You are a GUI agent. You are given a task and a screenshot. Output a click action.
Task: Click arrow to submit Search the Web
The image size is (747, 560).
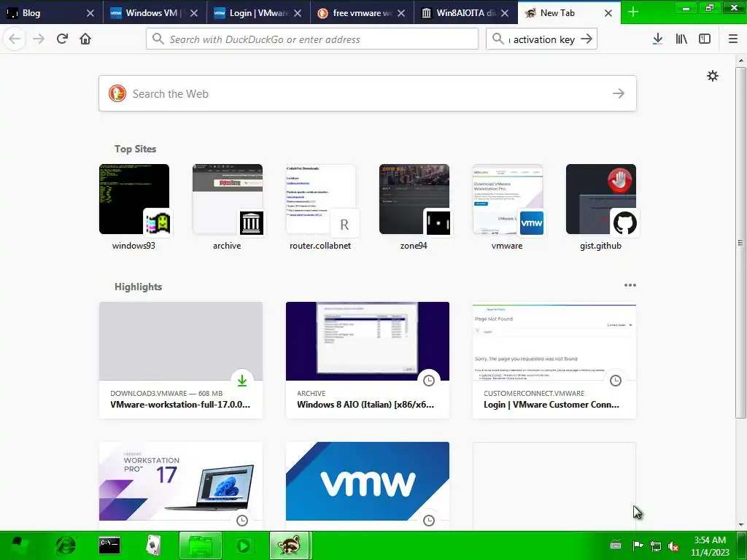point(619,93)
